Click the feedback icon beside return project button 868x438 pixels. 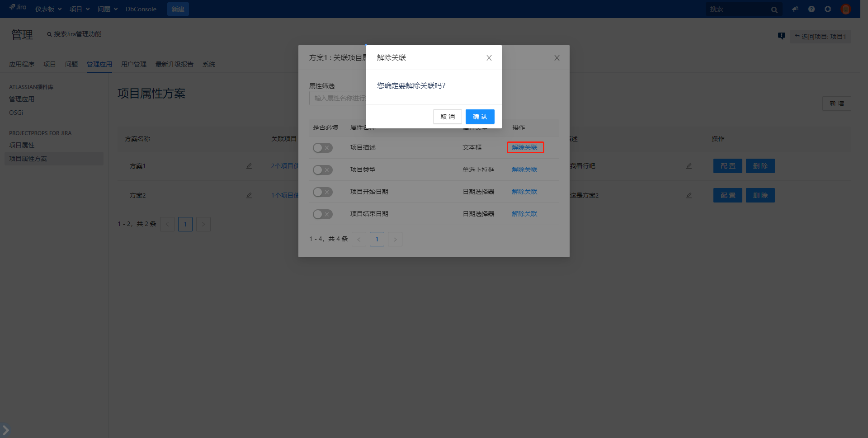click(781, 36)
